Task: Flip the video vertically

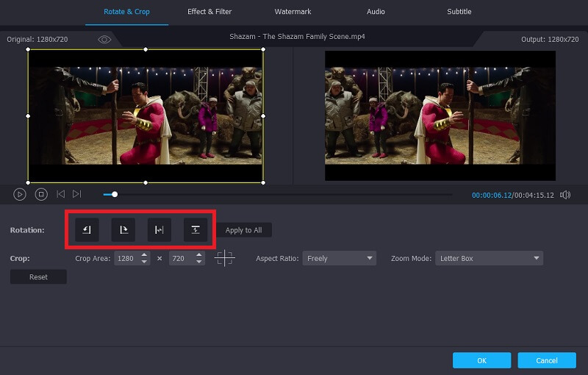Action: (x=196, y=230)
